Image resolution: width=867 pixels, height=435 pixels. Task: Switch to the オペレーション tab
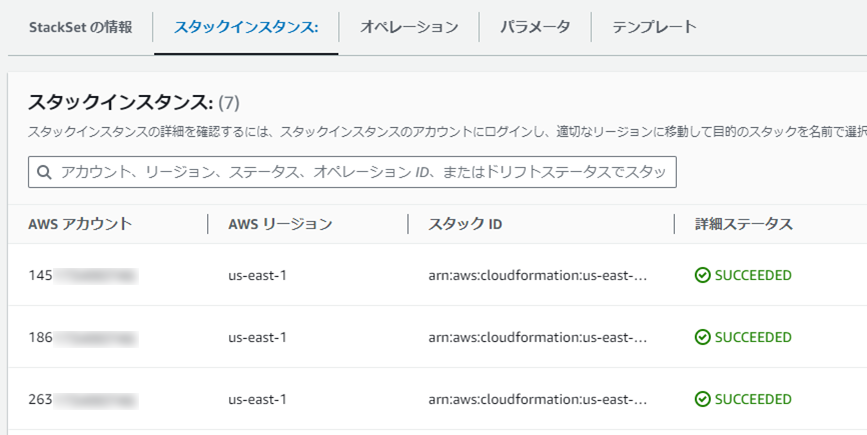point(409,27)
